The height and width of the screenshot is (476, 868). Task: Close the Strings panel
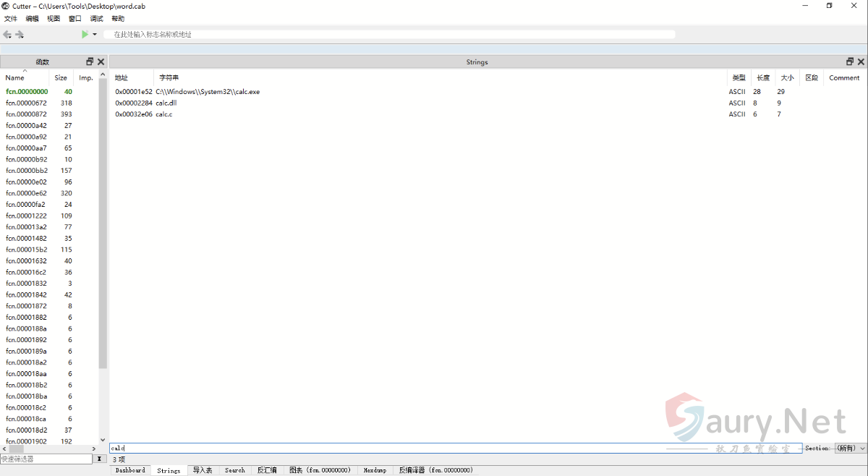pyautogui.click(x=861, y=62)
